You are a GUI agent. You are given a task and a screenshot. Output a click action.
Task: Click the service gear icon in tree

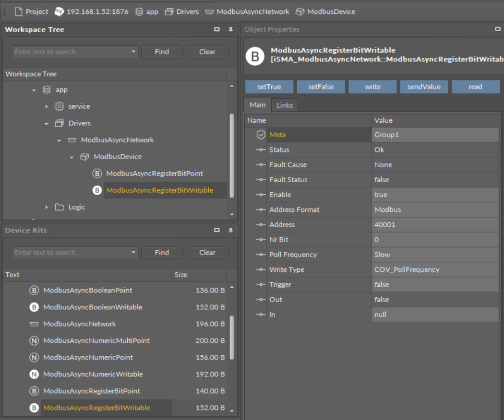(60, 106)
